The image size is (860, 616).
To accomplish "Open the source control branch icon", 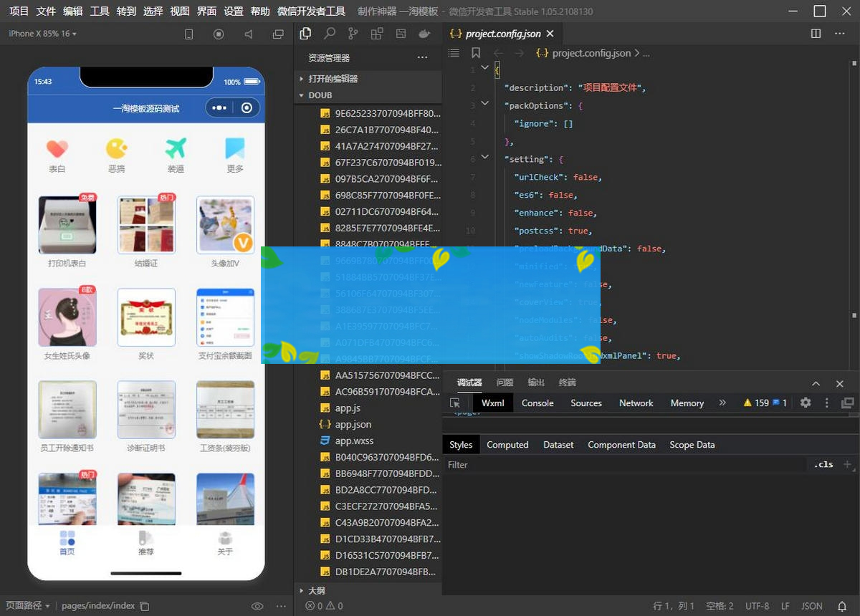I will [353, 34].
